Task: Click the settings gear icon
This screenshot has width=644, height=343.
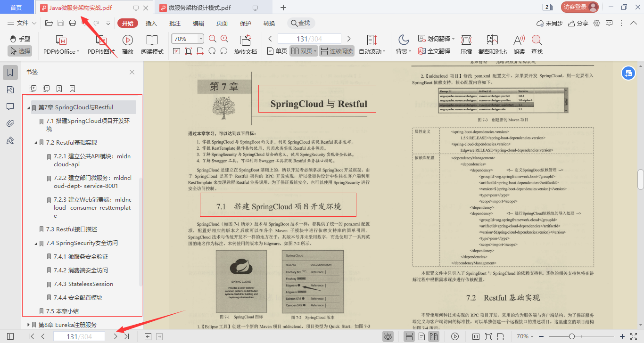Action: point(597,23)
